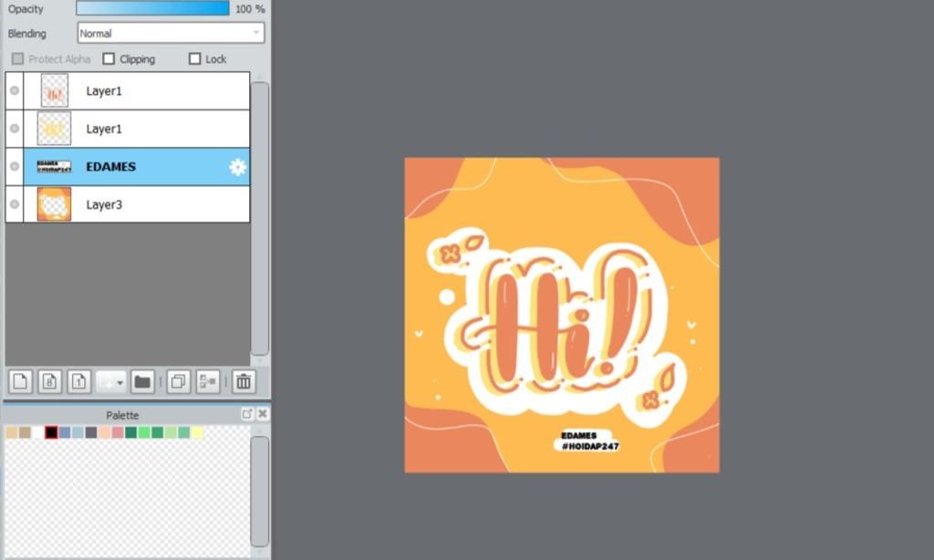934x560 pixels.
Task: Open EDAMES layer settings gear
Action: point(238,167)
